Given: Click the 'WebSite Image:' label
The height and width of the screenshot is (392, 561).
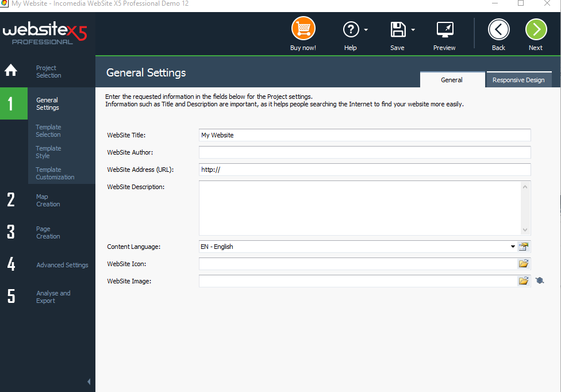Looking at the screenshot, I should click(129, 281).
